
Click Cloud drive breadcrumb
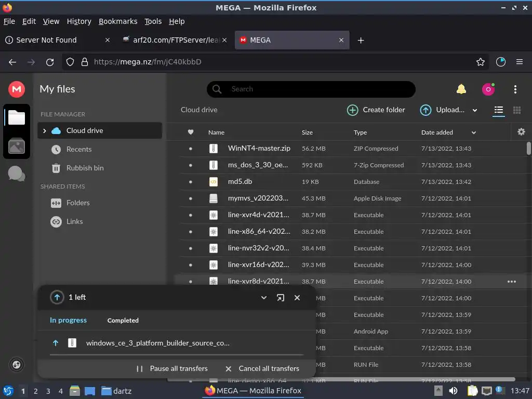199,110
